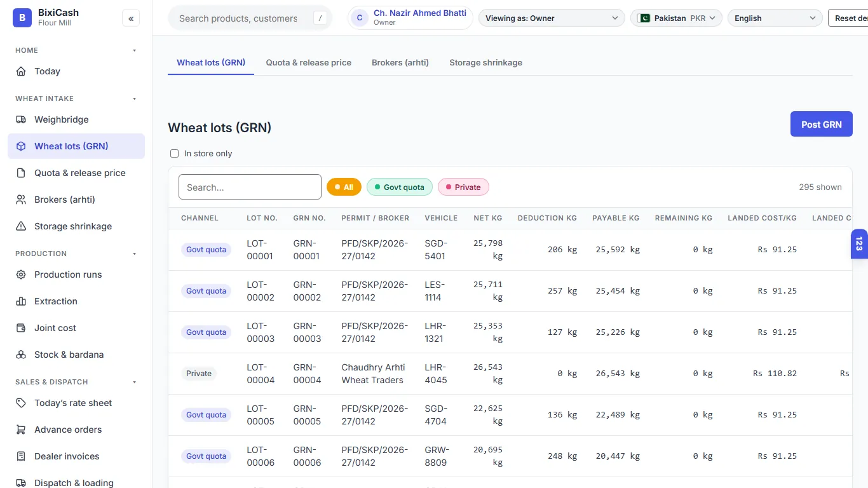This screenshot has height=488, width=868.
Task: Click the Today's rate sheet tag icon
Action: coord(21,403)
